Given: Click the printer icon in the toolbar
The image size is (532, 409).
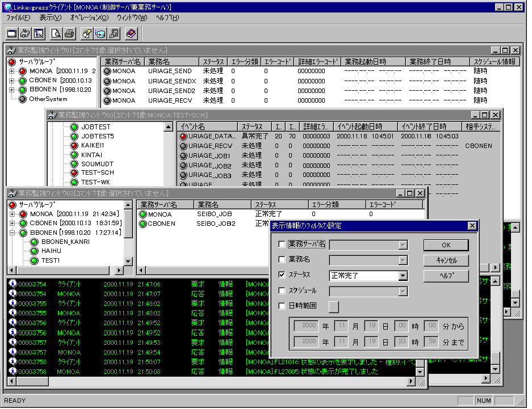Looking at the screenshot, I should pyautogui.click(x=69, y=33).
